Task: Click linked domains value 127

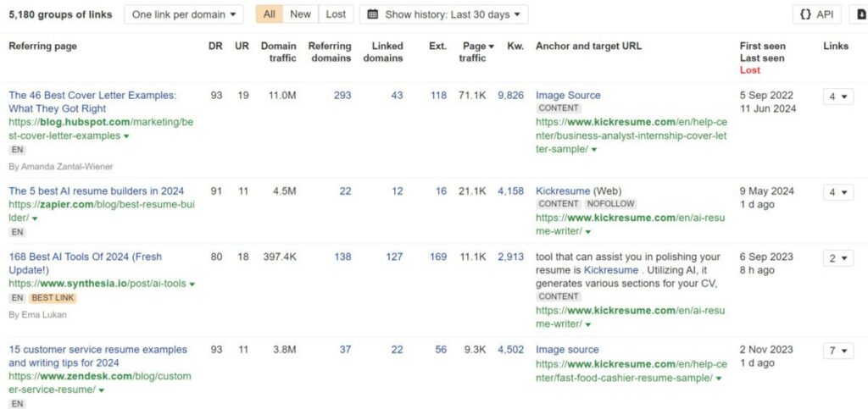Action: [395, 257]
